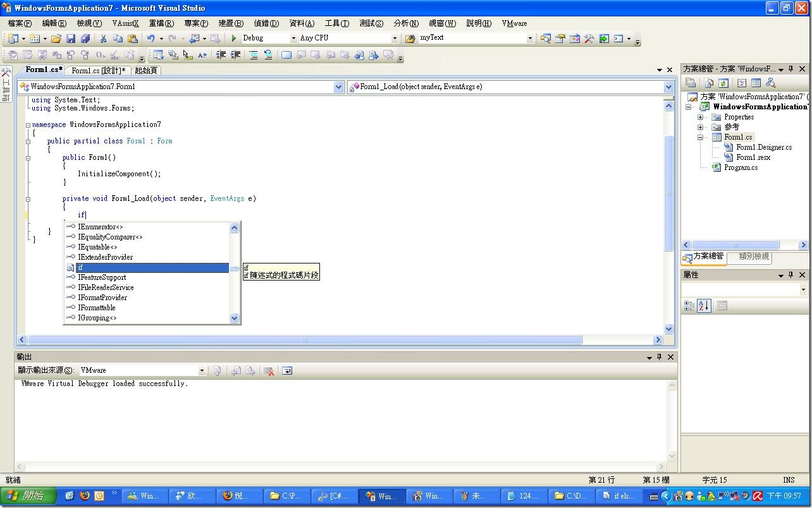Switch properties to categorized view
812x508 pixels.
click(x=690, y=306)
